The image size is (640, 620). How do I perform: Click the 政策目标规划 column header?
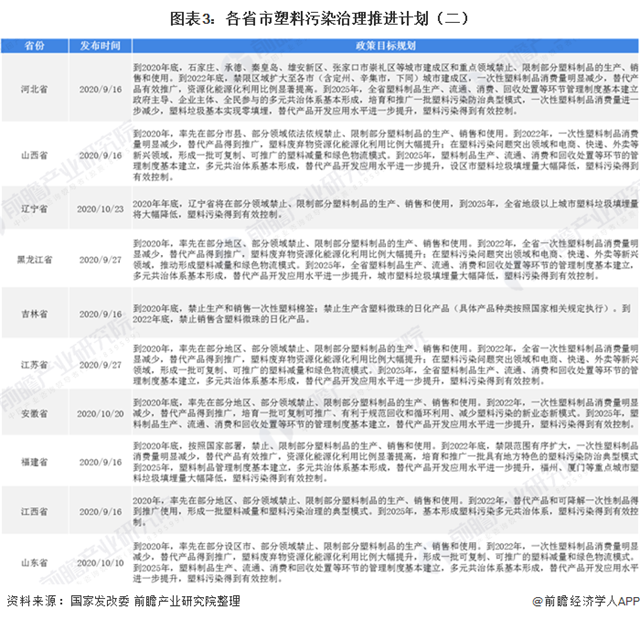381,46
